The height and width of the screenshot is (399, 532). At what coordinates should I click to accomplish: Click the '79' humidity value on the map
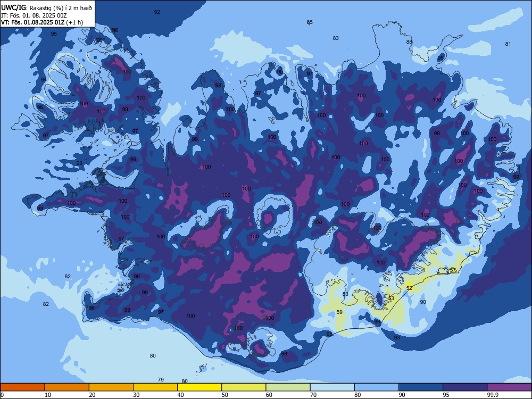point(161,379)
